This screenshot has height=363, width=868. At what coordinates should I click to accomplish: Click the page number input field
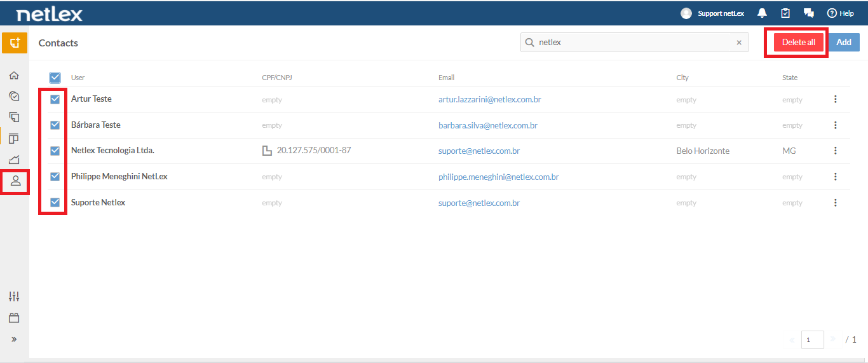(813, 340)
